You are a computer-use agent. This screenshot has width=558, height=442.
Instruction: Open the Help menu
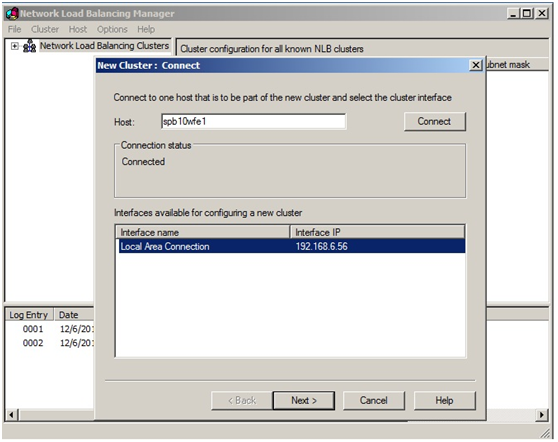146,29
